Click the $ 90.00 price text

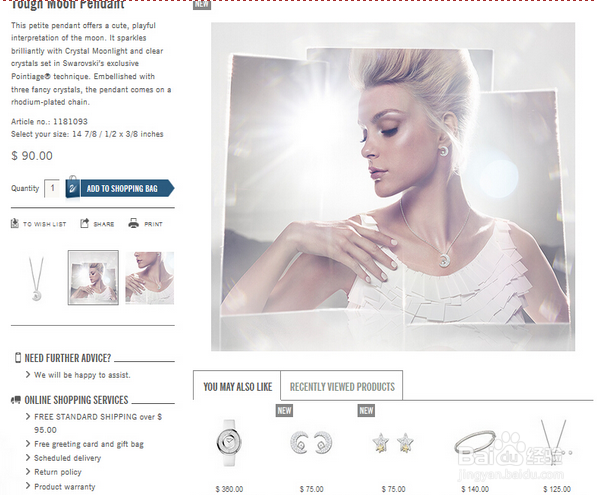[x=32, y=156]
